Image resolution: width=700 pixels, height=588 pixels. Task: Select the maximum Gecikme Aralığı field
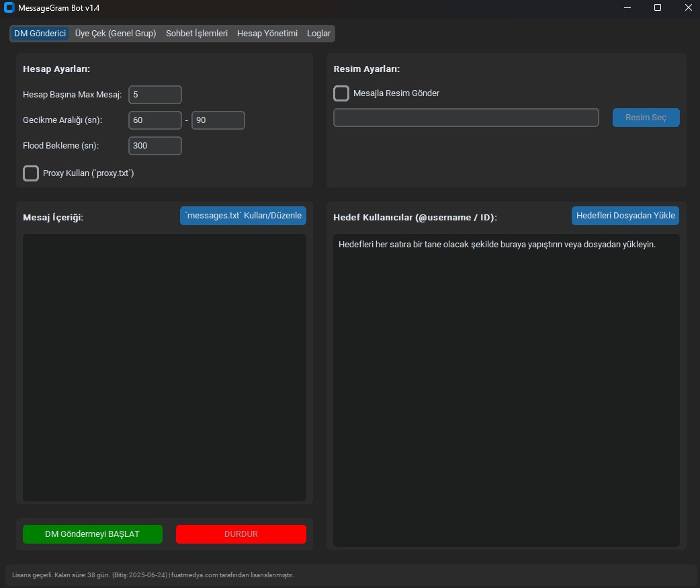[x=218, y=120]
